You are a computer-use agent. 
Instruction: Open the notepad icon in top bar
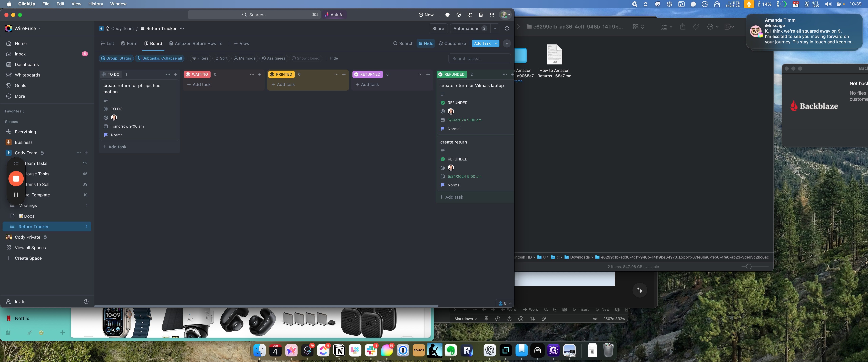click(x=481, y=15)
